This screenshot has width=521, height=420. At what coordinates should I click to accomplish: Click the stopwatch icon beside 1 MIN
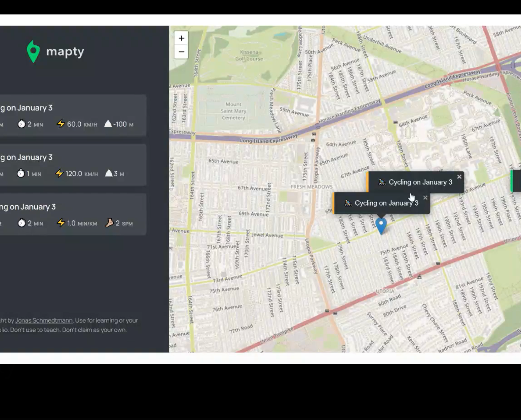pyautogui.click(x=21, y=173)
